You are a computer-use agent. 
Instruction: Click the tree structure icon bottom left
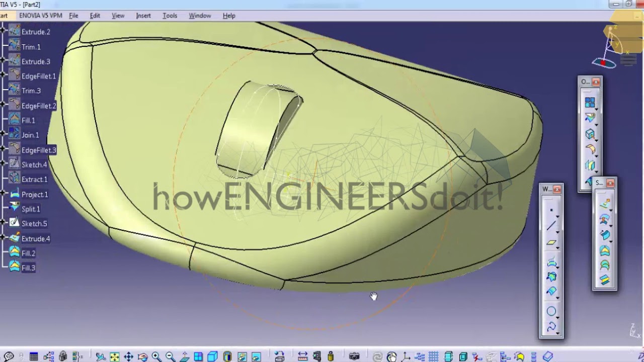click(49, 356)
